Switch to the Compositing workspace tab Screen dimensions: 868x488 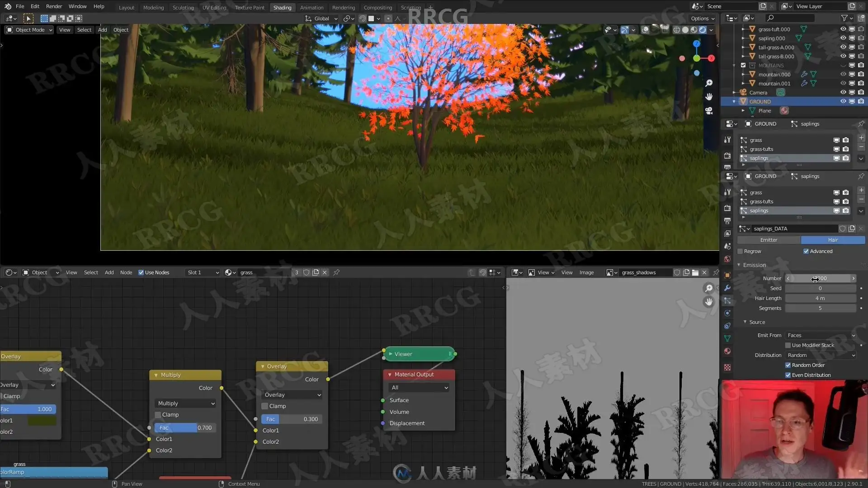(377, 8)
